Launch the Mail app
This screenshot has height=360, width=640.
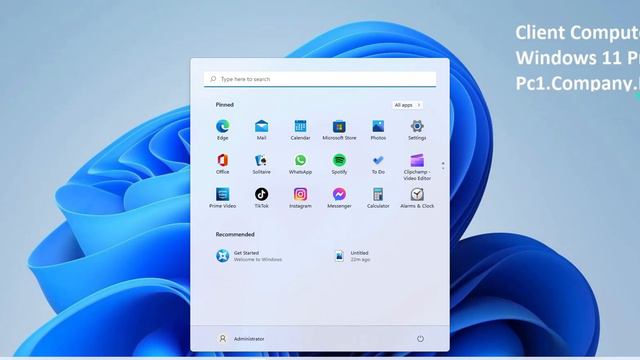click(x=261, y=130)
